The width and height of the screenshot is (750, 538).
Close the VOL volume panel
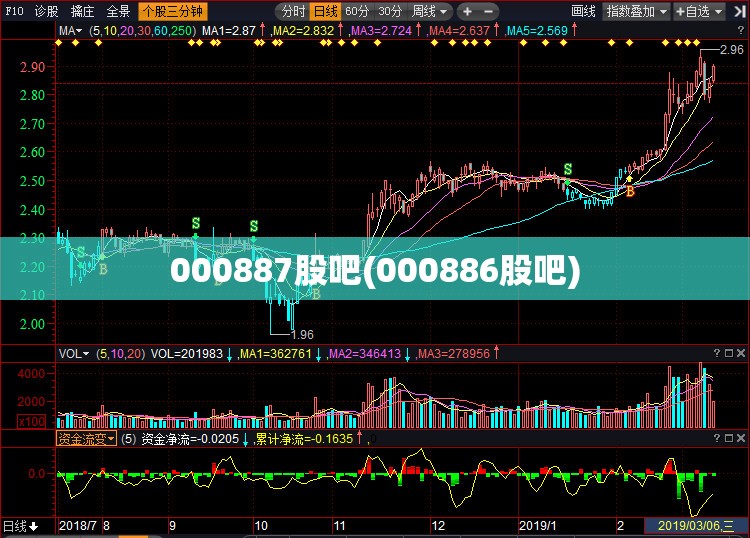click(741, 353)
